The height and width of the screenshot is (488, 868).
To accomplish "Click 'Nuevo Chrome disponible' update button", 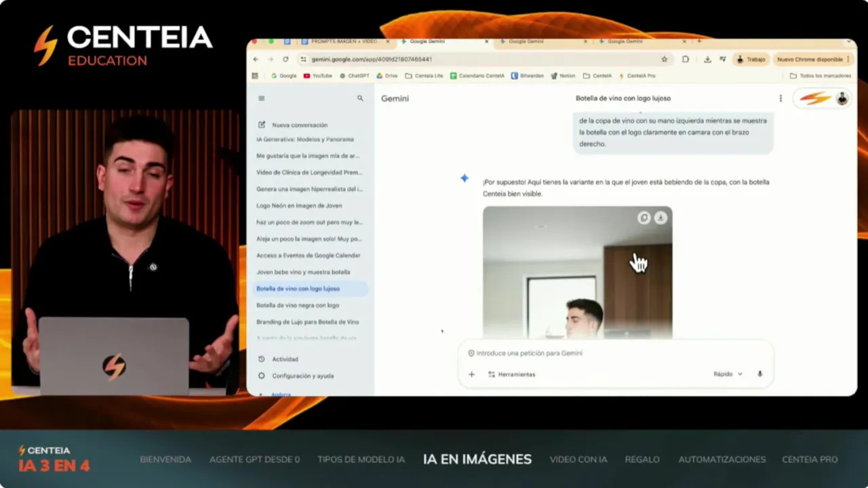I will 812,60.
